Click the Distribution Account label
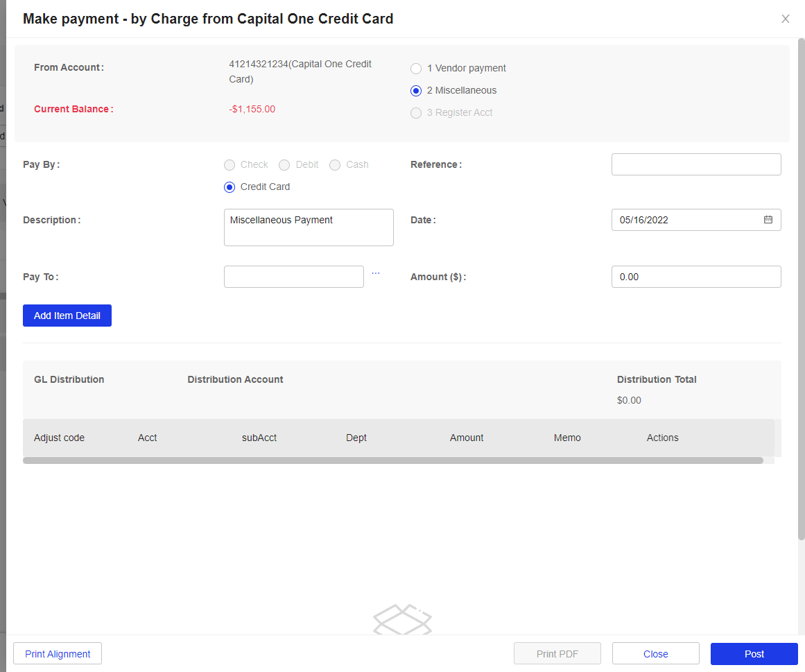Screen dimensions: 805x672 [x=235, y=379]
